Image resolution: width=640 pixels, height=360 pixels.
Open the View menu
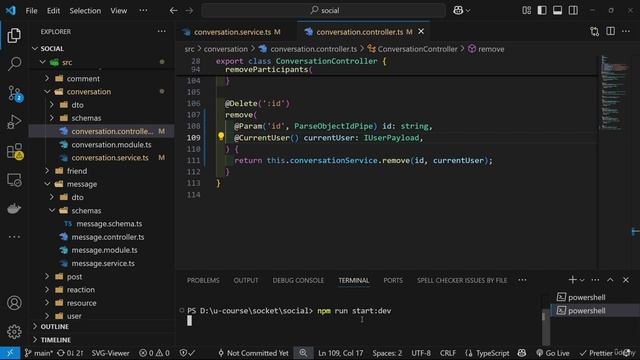coord(119,11)
